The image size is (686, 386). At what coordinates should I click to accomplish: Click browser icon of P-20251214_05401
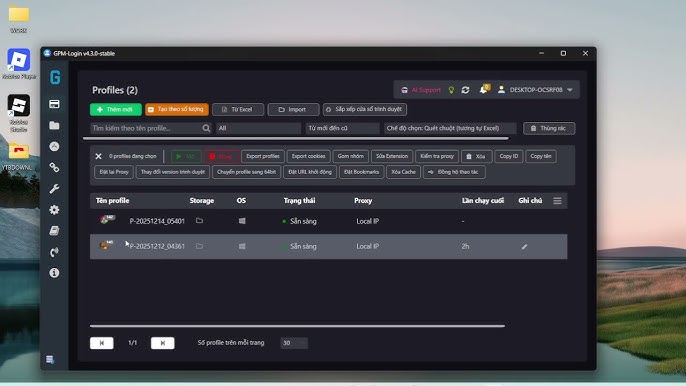106,220
